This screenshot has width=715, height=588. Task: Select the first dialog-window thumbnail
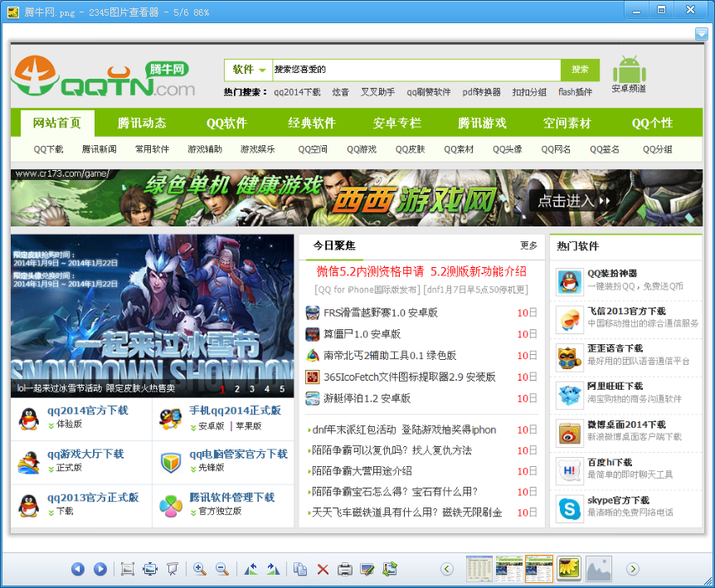479,569
